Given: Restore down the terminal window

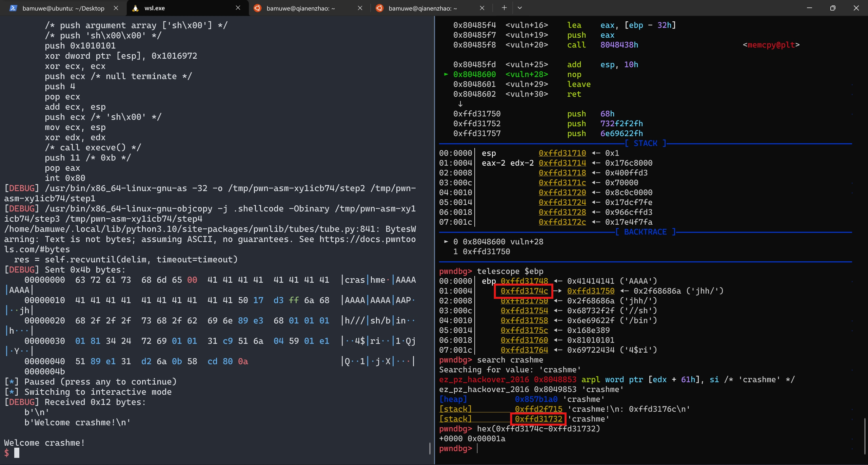Looking at the screenshot, I should (833, 8).
